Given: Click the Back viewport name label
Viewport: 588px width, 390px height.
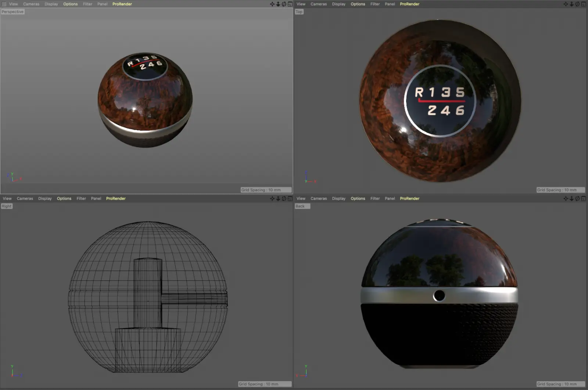Looking at the screenshot, I should pos(300,206).
